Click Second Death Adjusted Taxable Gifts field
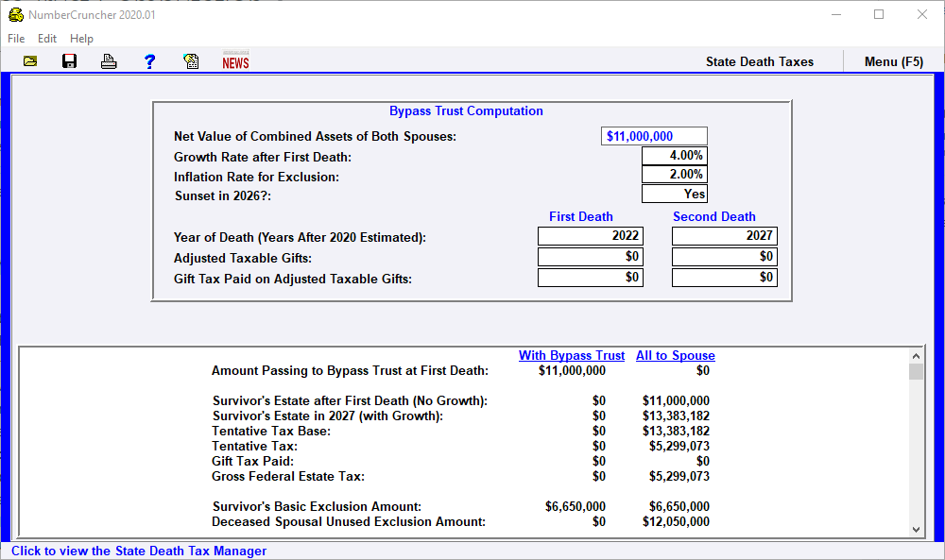The width and height of the screenshot is (945, 560). click(725, 257)
